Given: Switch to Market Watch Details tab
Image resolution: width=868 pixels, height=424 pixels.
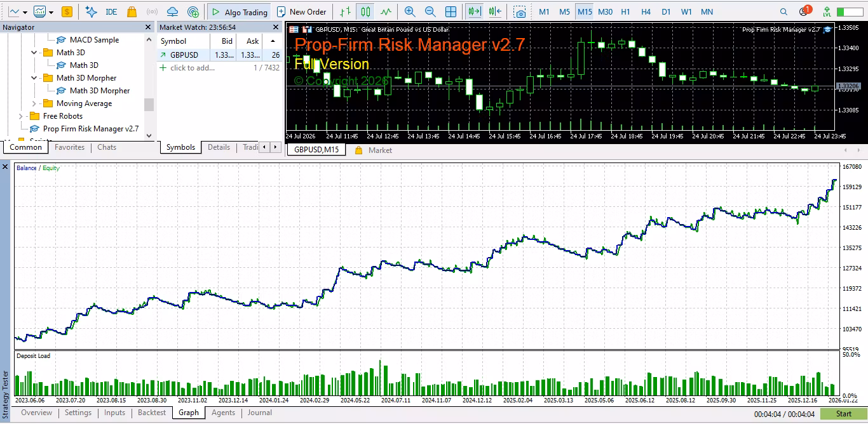Looking at the screenshot, I should [x=219, y=147].
